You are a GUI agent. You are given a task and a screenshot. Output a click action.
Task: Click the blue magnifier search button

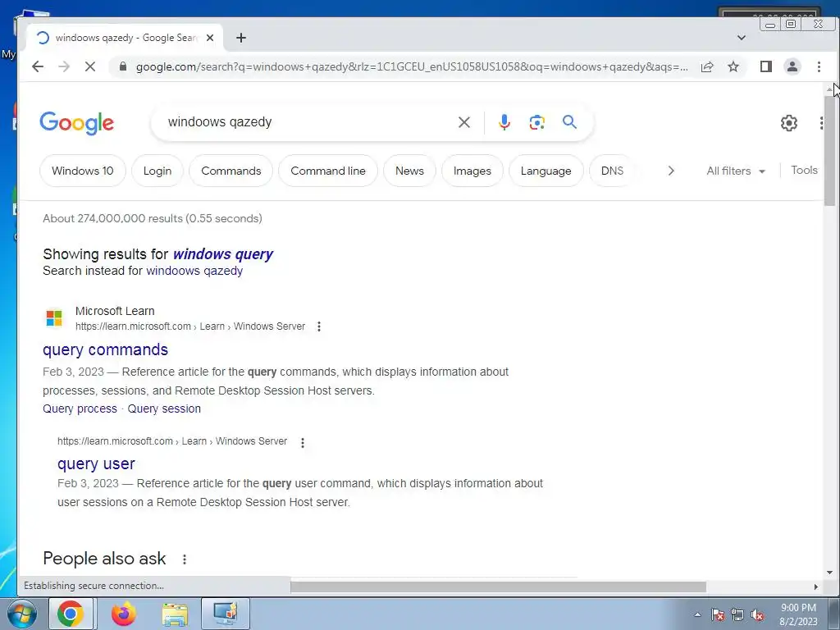pyautogui.click(x=569, y=122)
